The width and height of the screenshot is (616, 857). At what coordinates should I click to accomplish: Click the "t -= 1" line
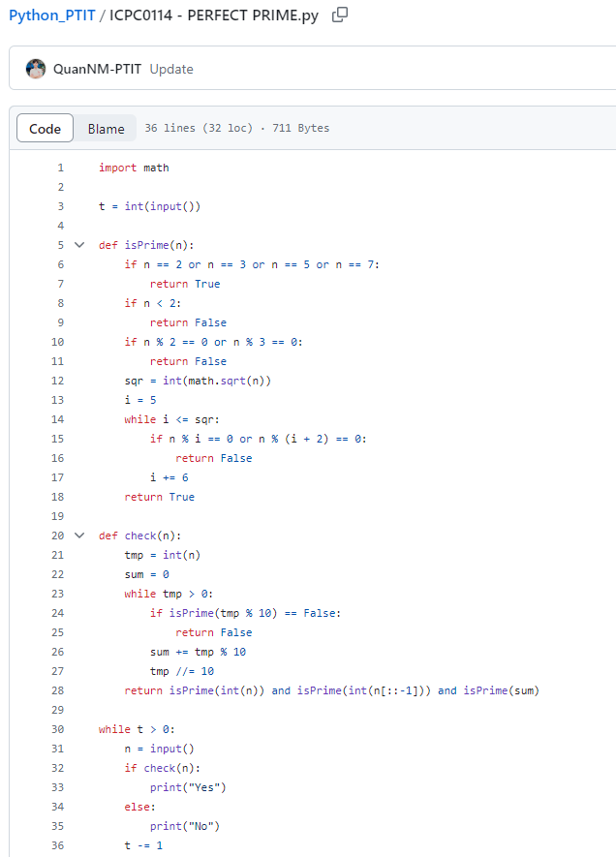tap(143, 845)
